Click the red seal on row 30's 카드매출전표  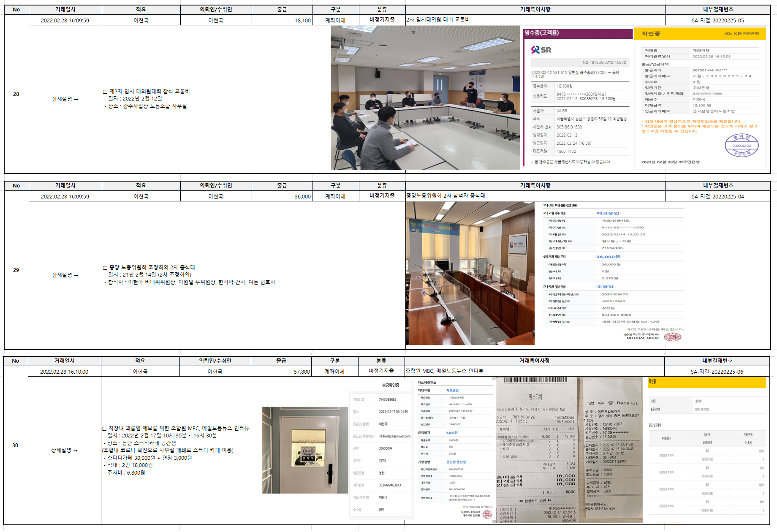point(487,514)
